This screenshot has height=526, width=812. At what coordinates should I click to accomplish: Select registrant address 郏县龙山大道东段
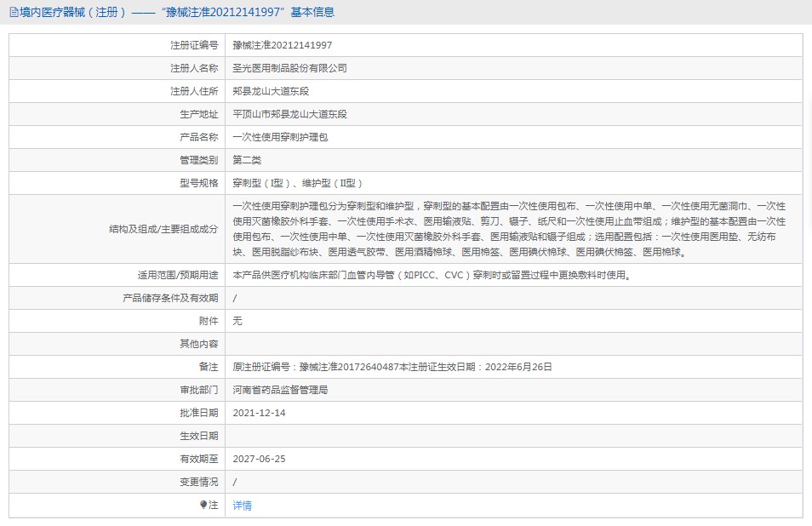pos(271,91)
